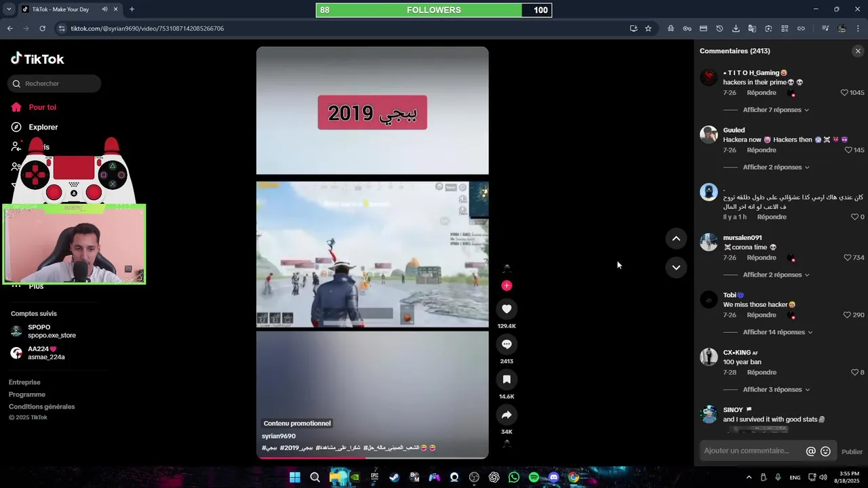Click the QR code icon in toolbar
Image resolution: width=868 pixels, height=488 pixels.
pyautogui.click(x=785, y=28)
